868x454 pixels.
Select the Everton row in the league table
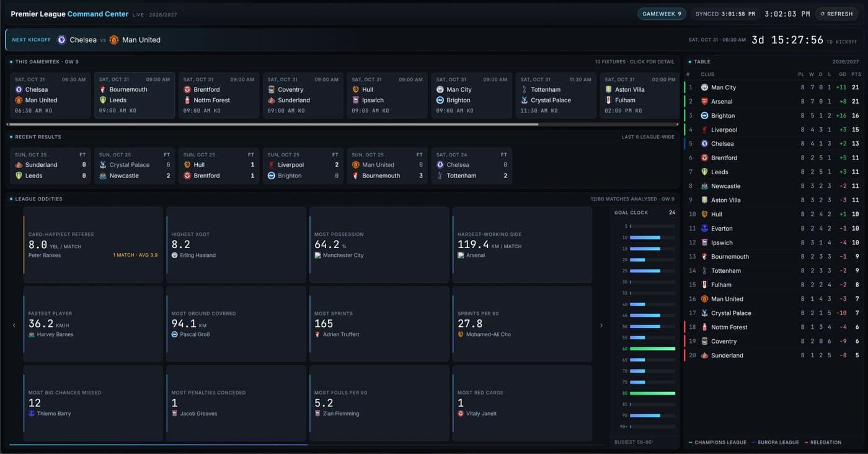[x=773, y=228]
